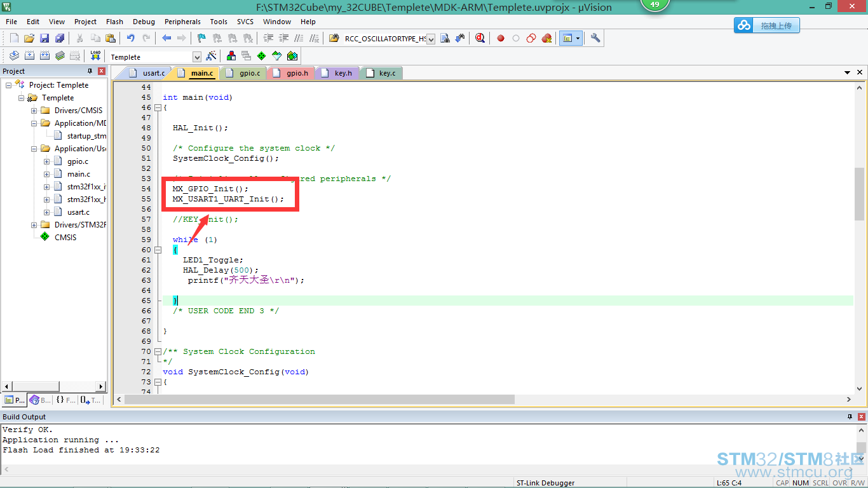Click the Project panel horizontal scrollbar right arrow
868x488 pixels.
(x=100, y=386)
